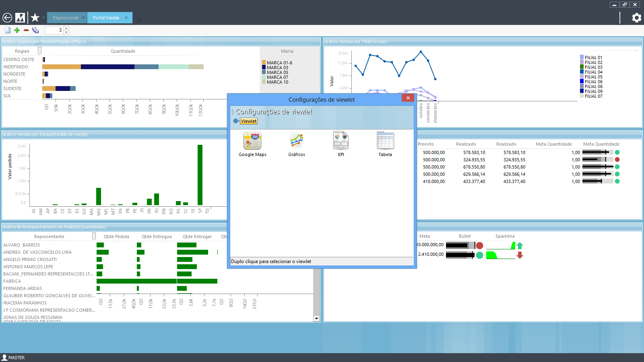The image size is (644, 362).
Task: Click the MARCA 03 legend color swatch
Action: coord(264,68)
